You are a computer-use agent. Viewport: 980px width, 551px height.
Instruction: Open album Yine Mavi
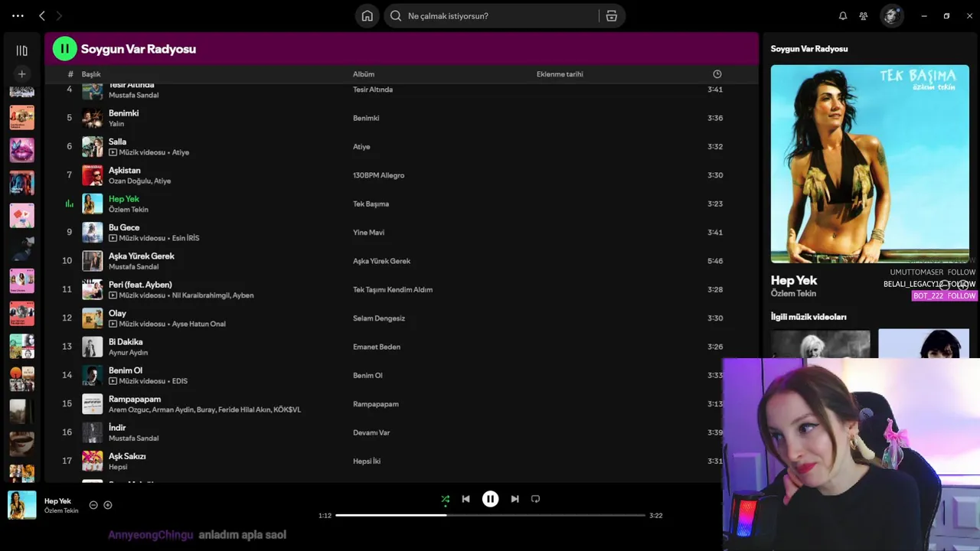click(x=368, y=233)
